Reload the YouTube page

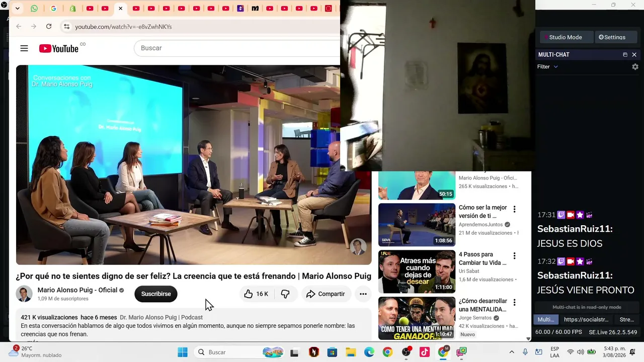[x=49, y=26]
